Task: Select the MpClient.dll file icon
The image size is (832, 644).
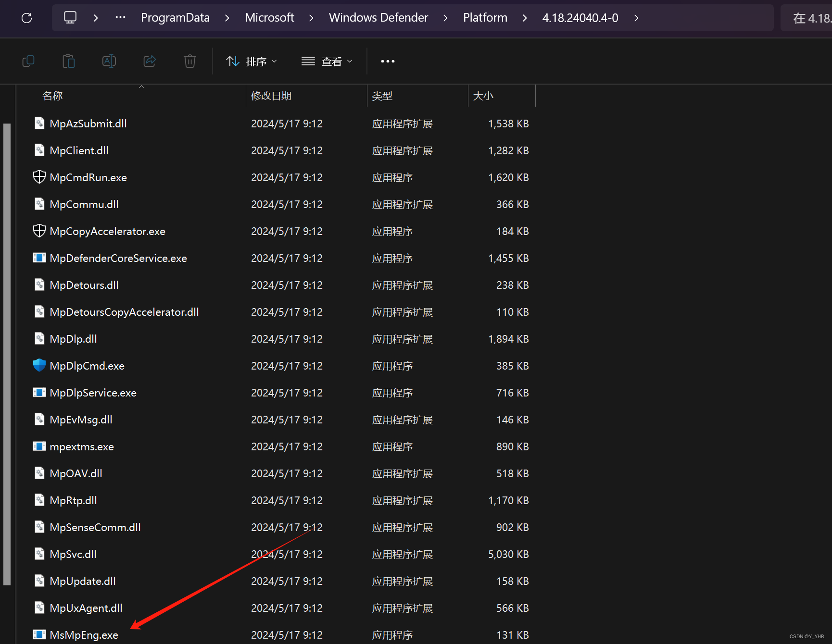Action: [x=39, y=150]
